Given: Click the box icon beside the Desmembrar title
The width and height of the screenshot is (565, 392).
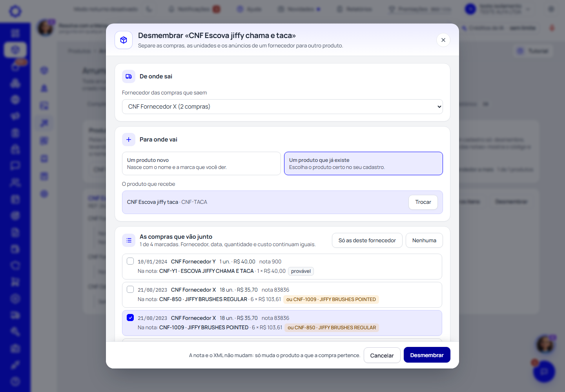Looking at the screenshot, I should click(x=124, y=40).
